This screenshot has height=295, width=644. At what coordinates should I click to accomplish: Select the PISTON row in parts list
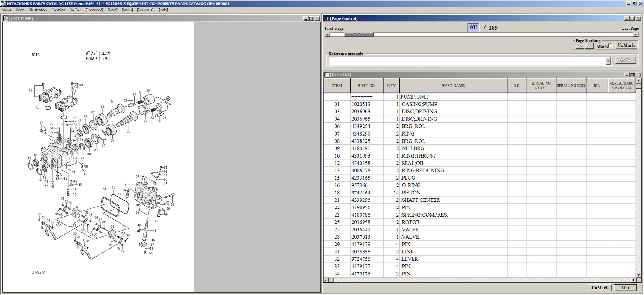pos(410,193)
